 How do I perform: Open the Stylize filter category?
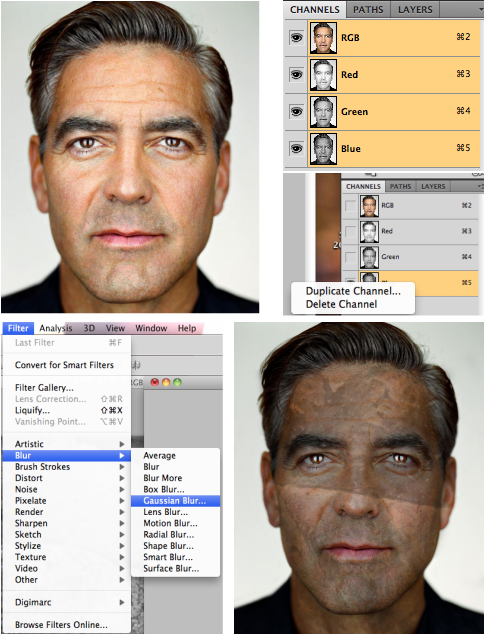67,546
